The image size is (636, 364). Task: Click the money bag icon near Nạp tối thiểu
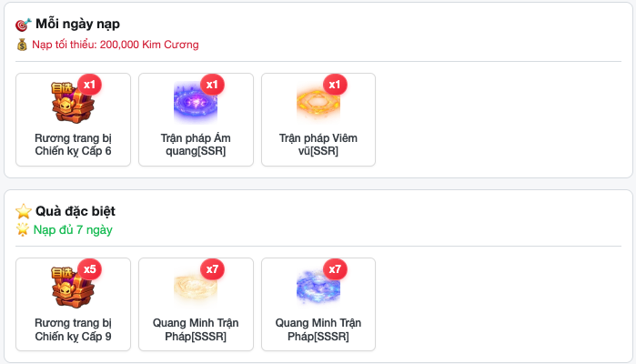pyautogui.click(x=22, y=45)
